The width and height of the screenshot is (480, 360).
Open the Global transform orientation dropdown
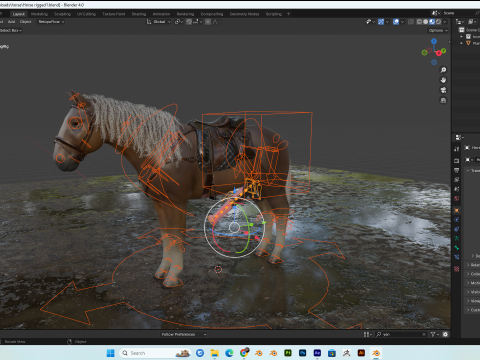click(159, 22)
